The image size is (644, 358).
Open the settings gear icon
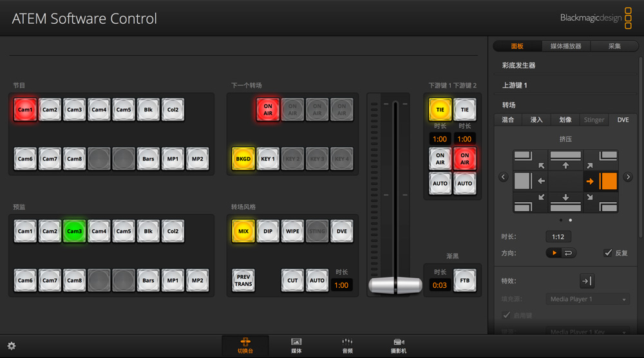pos(12,346)
